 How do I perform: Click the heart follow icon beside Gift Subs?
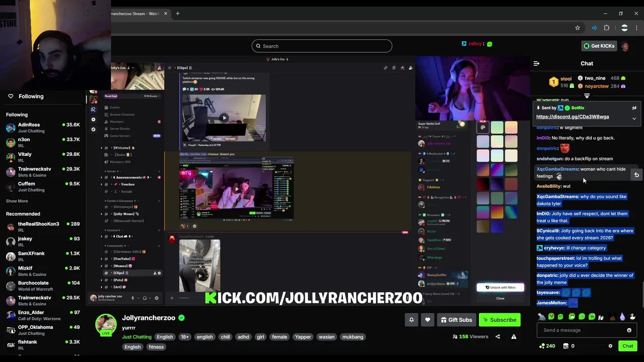click(x=427, y=320)
